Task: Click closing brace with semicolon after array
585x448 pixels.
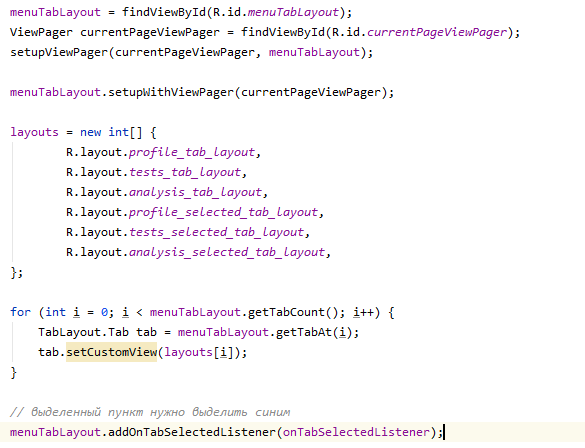Action: 16,272
